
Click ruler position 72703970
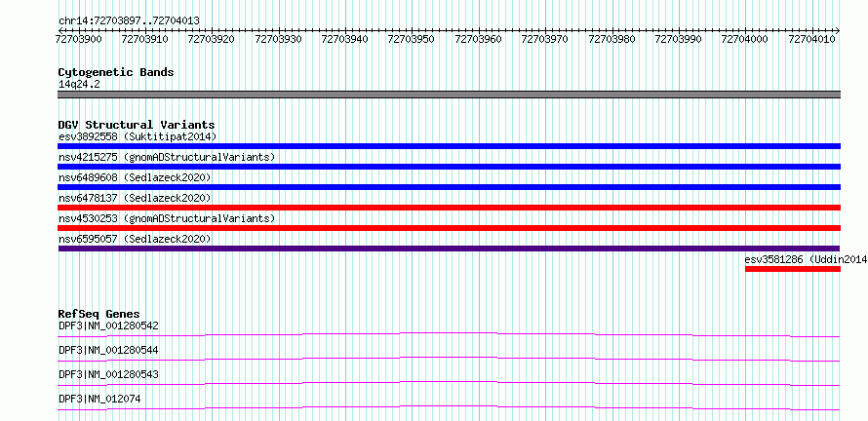(x=545, y=39)
